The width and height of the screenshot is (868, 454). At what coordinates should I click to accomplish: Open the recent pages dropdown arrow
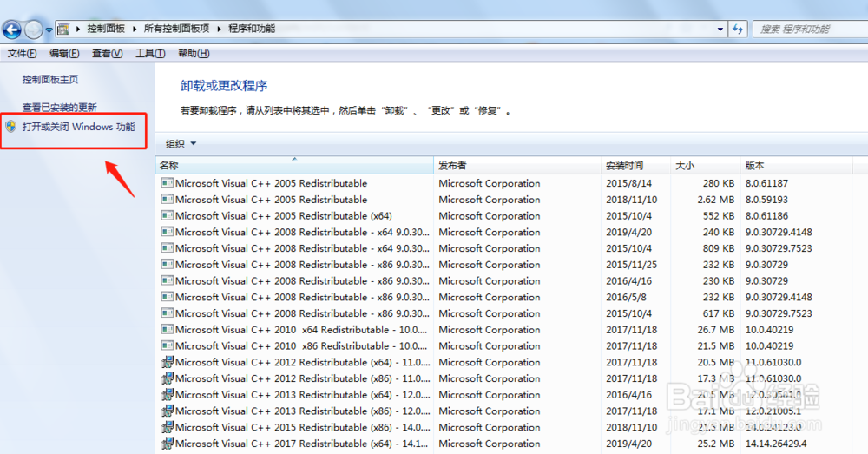tap(49, 30)
